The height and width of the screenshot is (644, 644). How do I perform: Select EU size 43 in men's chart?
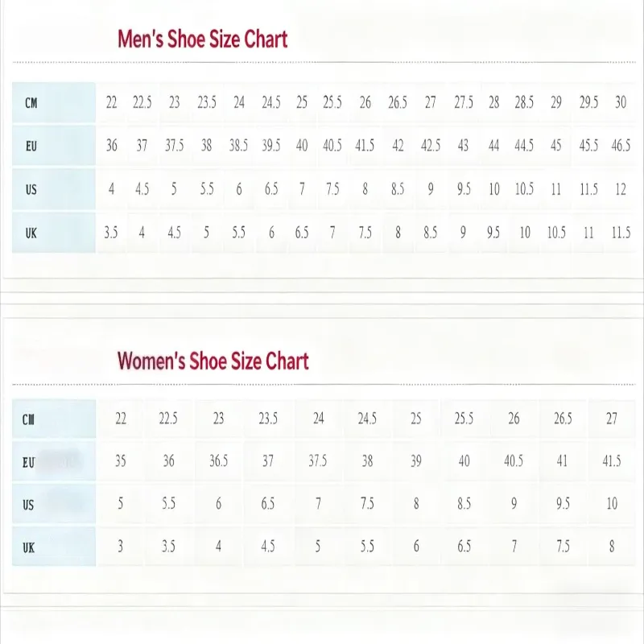click(463, 146)
